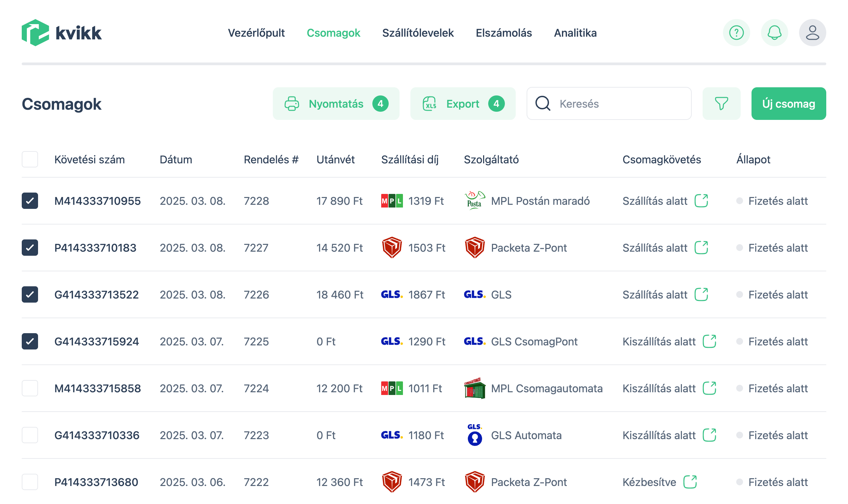
Task: Open notifications via the bell icon
Action: 774,33
